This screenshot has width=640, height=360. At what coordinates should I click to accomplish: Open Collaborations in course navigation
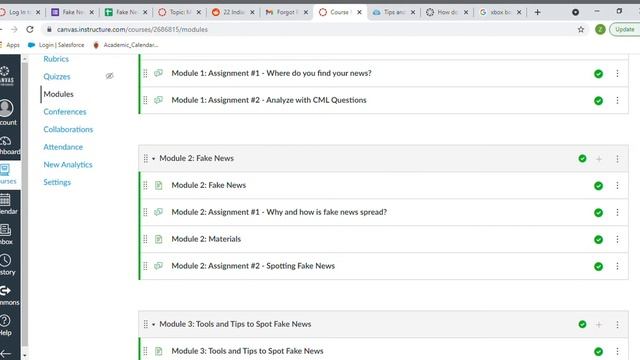[x=68, y=129]
